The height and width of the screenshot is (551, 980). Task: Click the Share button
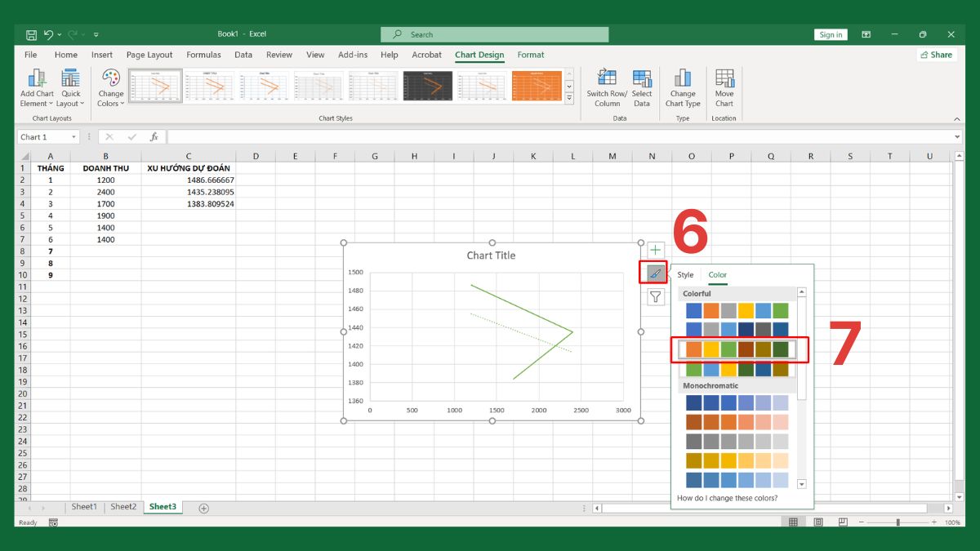tap(936, 55)
